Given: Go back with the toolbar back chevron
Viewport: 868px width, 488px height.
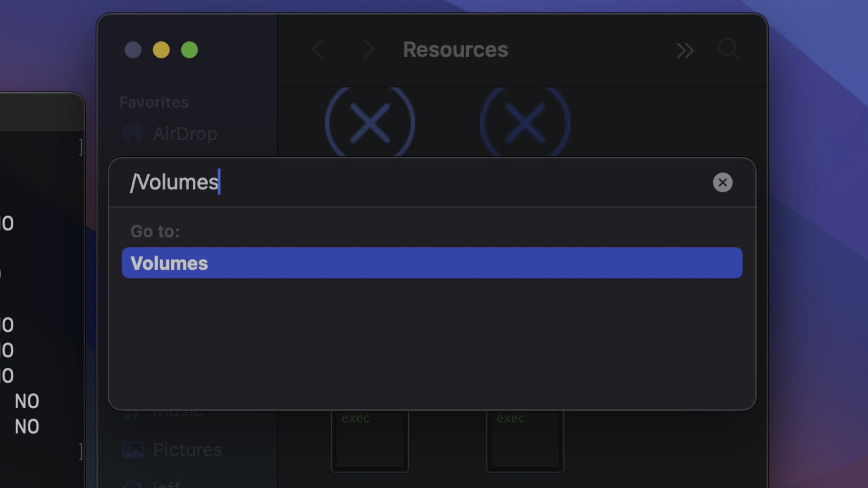Looking at the screenshot, I should (x=317, y=49).
